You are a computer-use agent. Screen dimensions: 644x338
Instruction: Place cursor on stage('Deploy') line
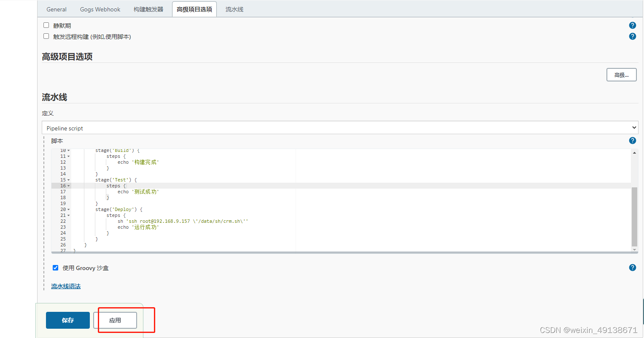119,210
